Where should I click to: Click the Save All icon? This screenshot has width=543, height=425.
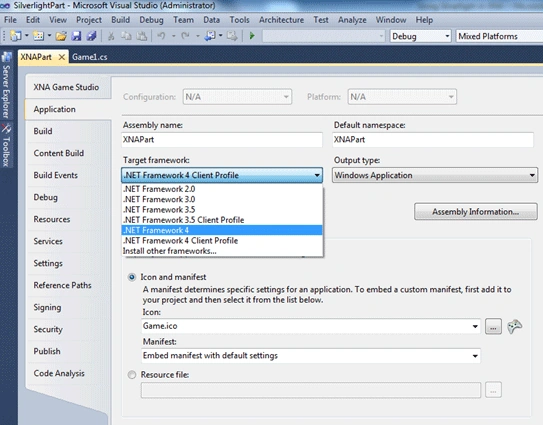click(91, 36)
